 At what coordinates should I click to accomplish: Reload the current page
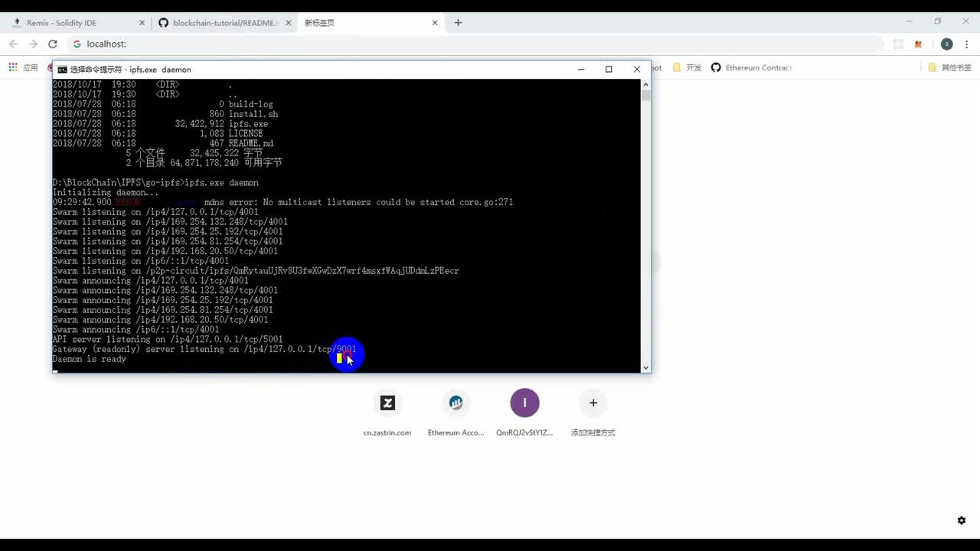[53, 44]
